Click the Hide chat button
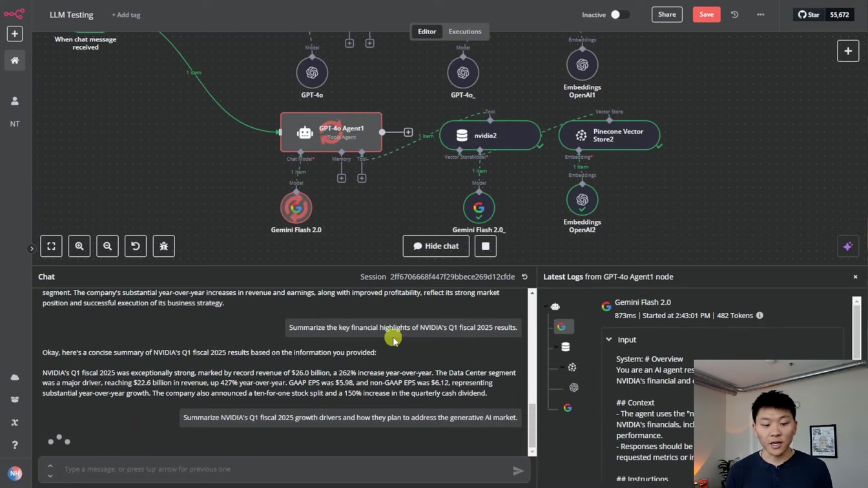Image resolution: width=868 pixels, height=488 pixels. coord(436,246)
